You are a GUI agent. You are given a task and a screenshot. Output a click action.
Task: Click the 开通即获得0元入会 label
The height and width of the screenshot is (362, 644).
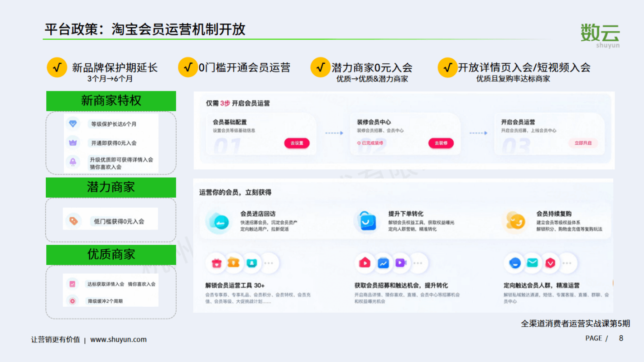(114, 143)
